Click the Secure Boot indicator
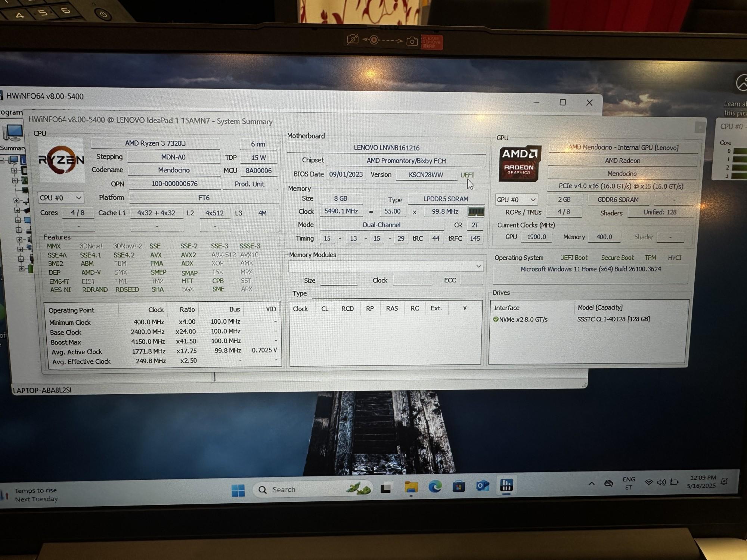Viewport: 747px width, 560px height. pos(617,258)
